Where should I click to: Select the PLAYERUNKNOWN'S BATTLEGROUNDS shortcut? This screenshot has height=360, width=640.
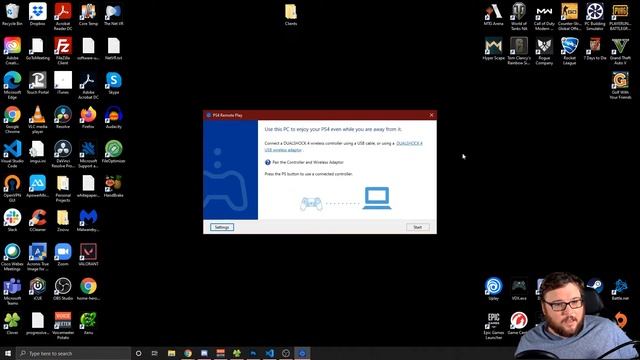point(620,16)
